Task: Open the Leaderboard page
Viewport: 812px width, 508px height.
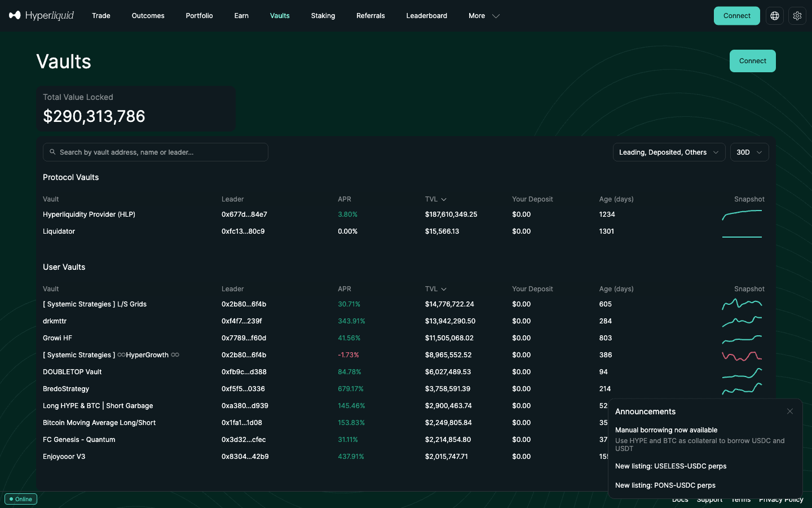Action: point(426,16)
